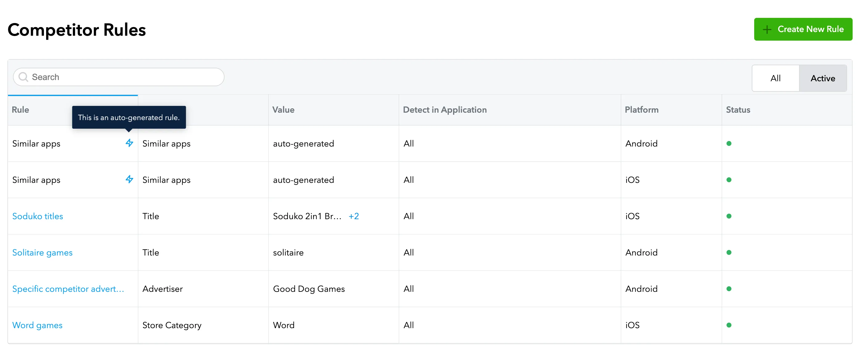
Task: Select the Active rules filter
Action: 822,78
